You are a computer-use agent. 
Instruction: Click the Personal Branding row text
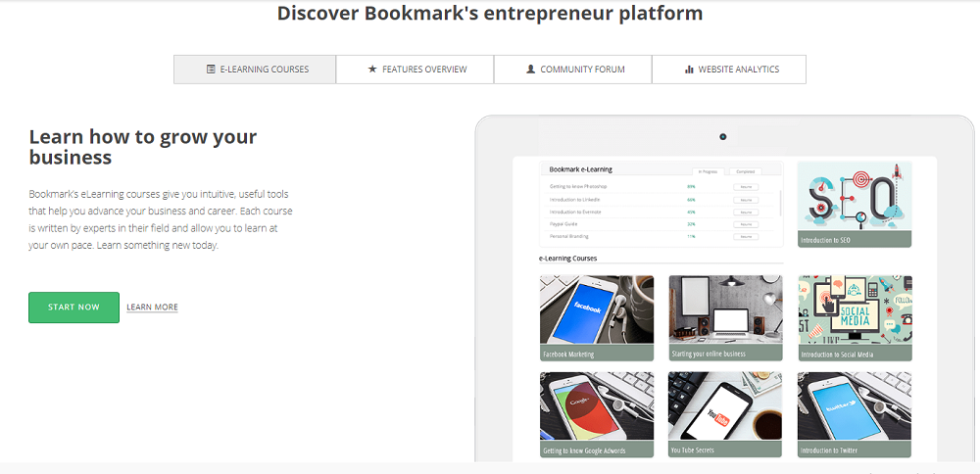point(568,237)
